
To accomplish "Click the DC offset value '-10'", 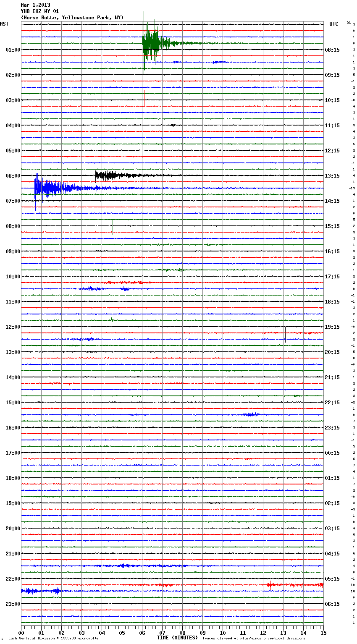I will point(352,585).
